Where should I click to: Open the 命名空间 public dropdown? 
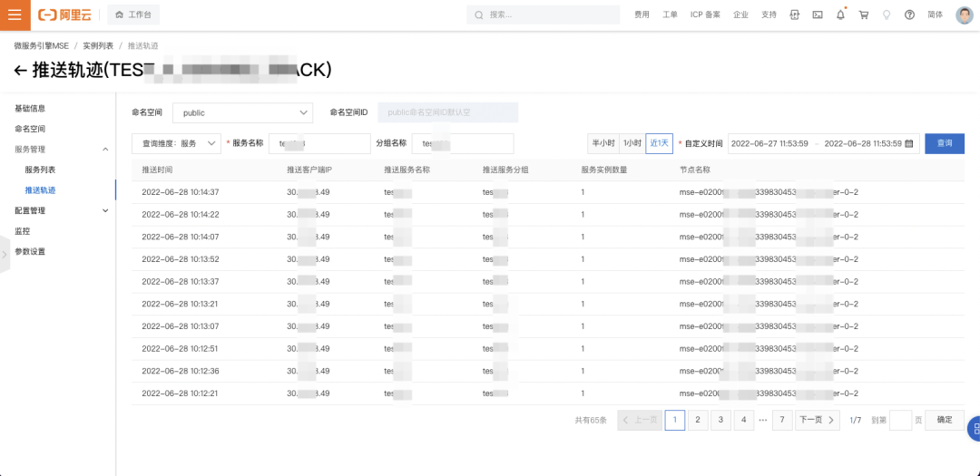[x=242, y=113]
